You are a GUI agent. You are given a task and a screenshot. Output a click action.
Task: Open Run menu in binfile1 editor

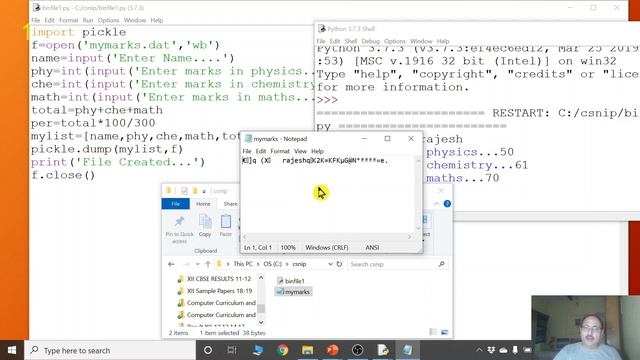click(88, 20)
